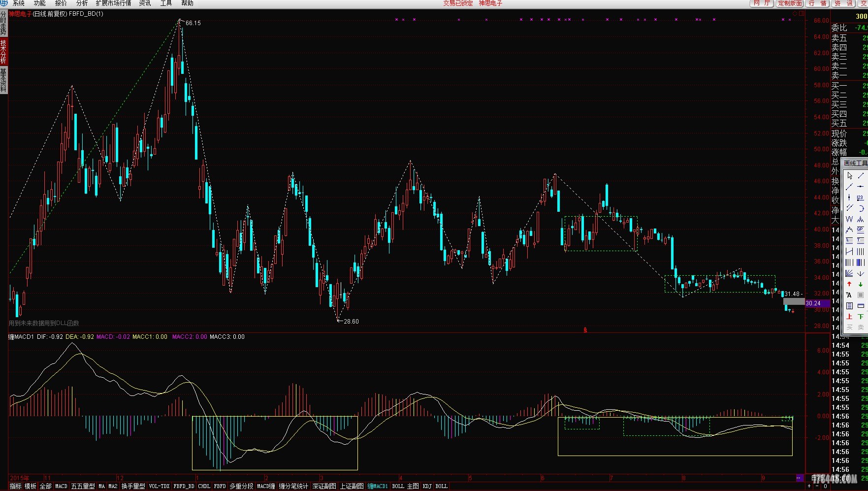Select the text annotation A tool
This screenshot has width=868, height=491.
pyautogui.click(x=850, y=295)
